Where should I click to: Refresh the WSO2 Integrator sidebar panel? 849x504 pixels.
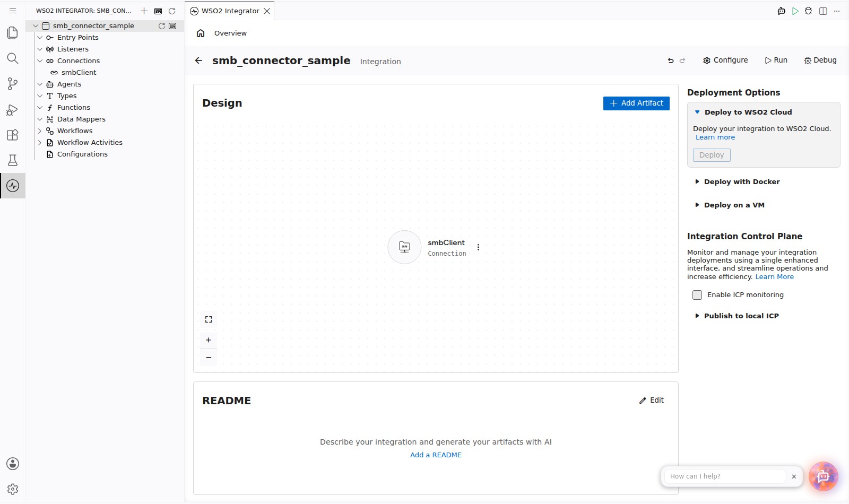[x=172, y=11]
